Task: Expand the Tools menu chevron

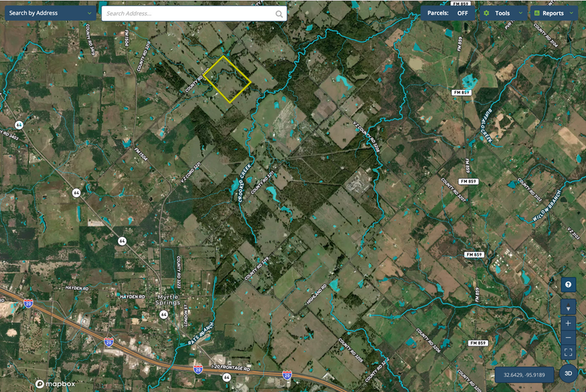Action: (x=521, y=13)
